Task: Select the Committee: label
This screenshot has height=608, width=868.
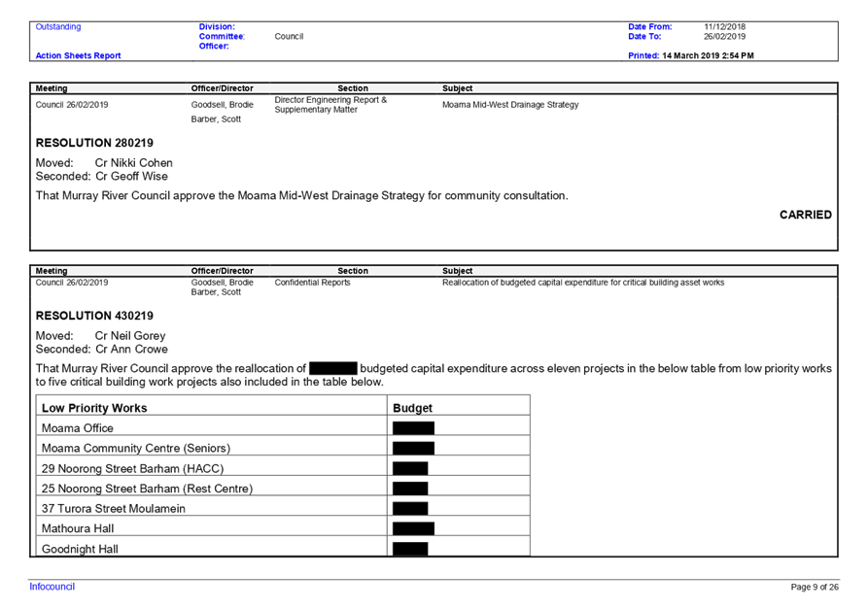Action: [x=222, y=37]
